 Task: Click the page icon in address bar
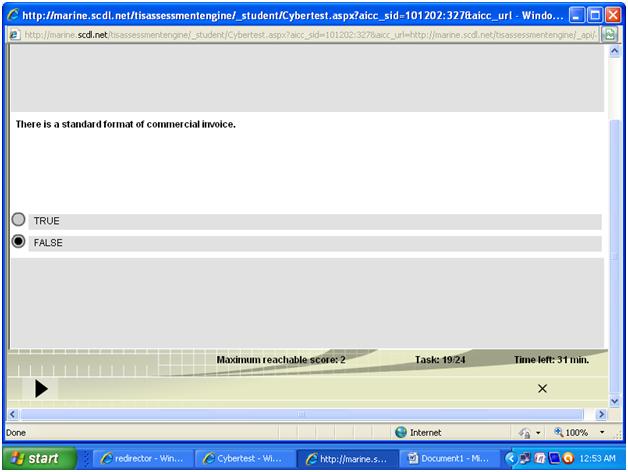14,35
